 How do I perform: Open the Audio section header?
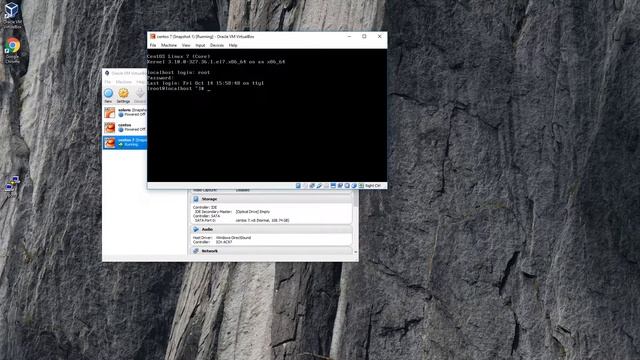pyautogui.click(x=271, y=229)
